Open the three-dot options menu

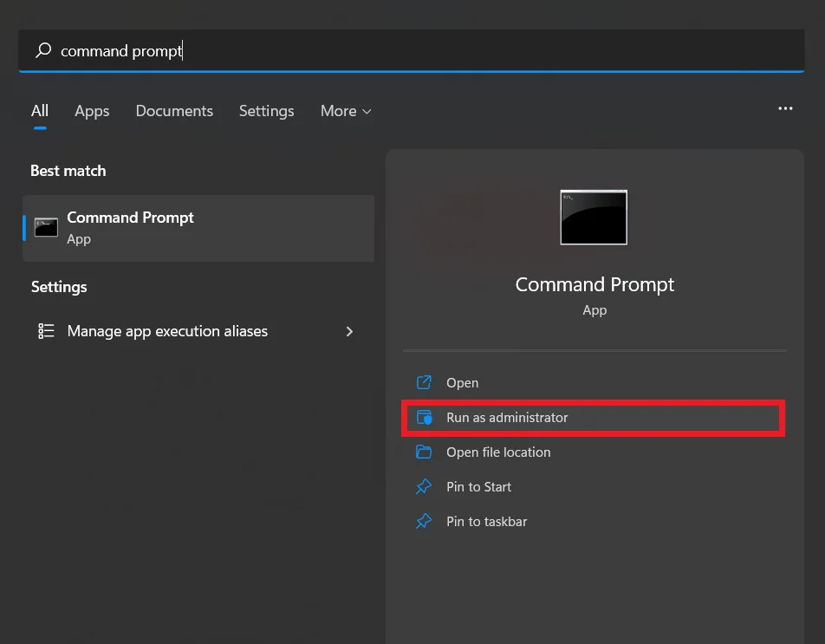tap(785, 109)
